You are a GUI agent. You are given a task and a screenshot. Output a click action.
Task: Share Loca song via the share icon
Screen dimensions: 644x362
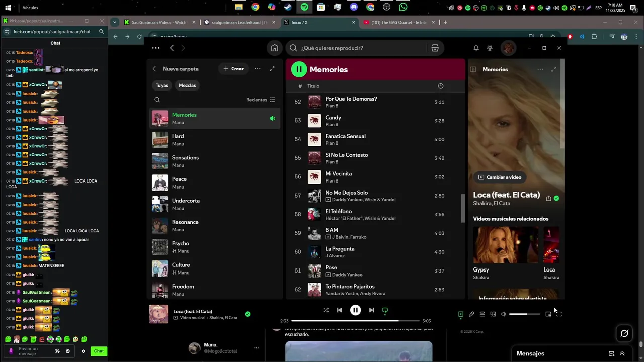tap(548, 198)
